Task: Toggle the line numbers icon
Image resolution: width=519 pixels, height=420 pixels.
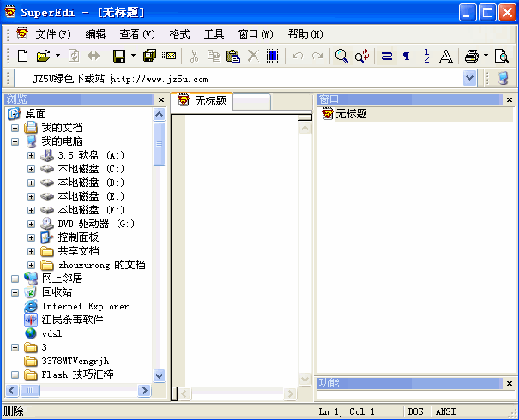Action: click(426, 56)
